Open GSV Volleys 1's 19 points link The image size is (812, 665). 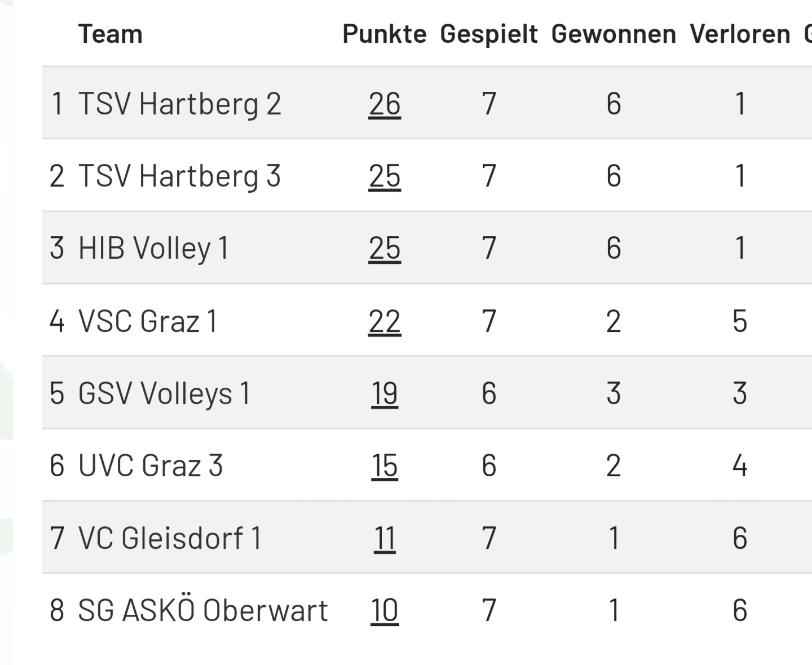tap(385, 393)
